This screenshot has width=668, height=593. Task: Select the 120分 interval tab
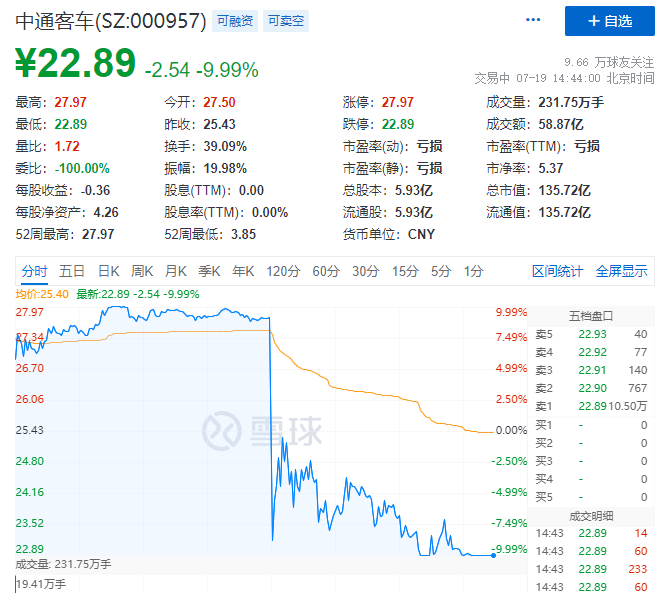[283, 271]
